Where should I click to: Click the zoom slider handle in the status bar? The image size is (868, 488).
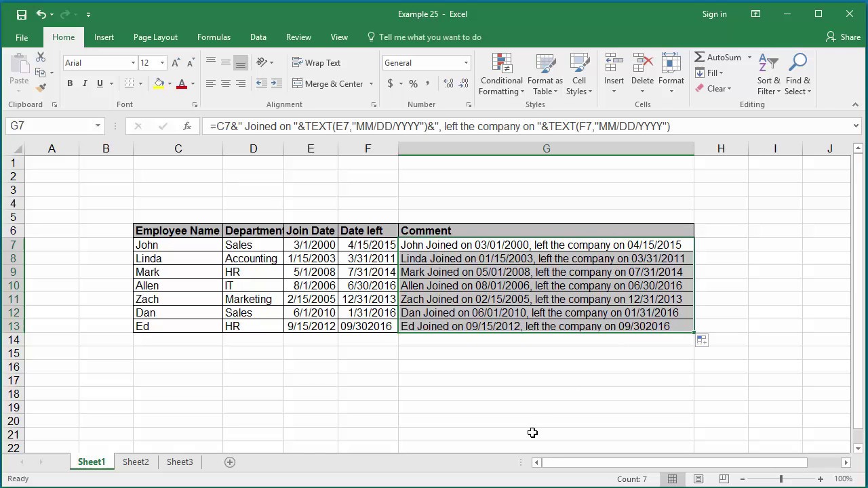pyautogui.click(x=781, y=479)
